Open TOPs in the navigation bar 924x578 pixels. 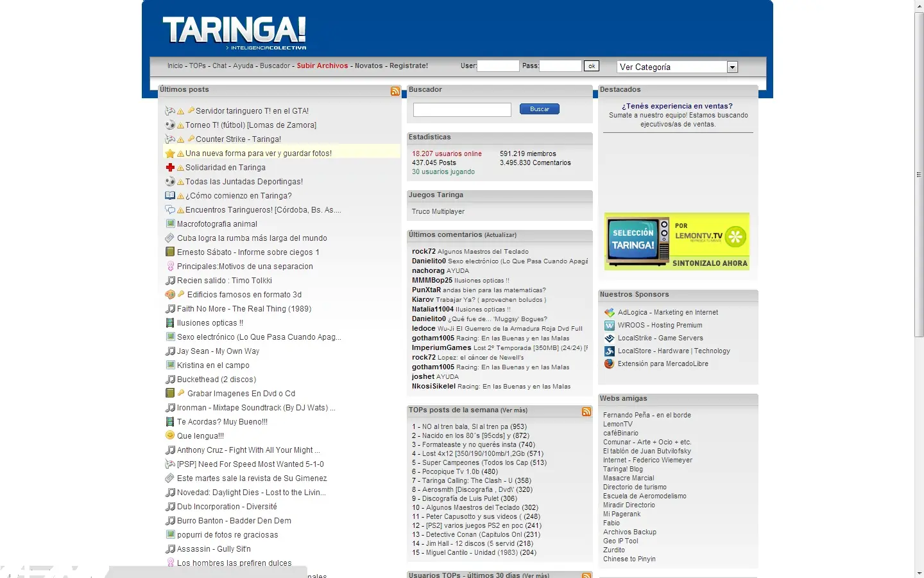pyautogui.click(x=198, y=66)
